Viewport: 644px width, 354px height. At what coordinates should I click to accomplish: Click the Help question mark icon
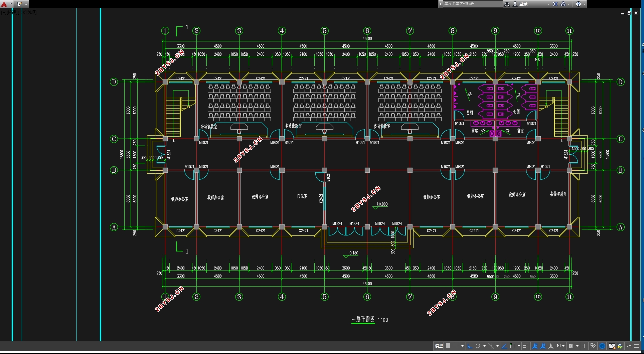[579, 4]
